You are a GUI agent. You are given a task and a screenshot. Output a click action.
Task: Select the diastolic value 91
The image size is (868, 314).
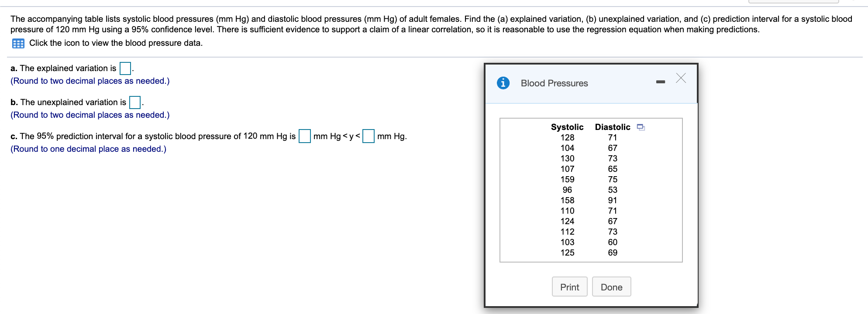tap(613, 200)
